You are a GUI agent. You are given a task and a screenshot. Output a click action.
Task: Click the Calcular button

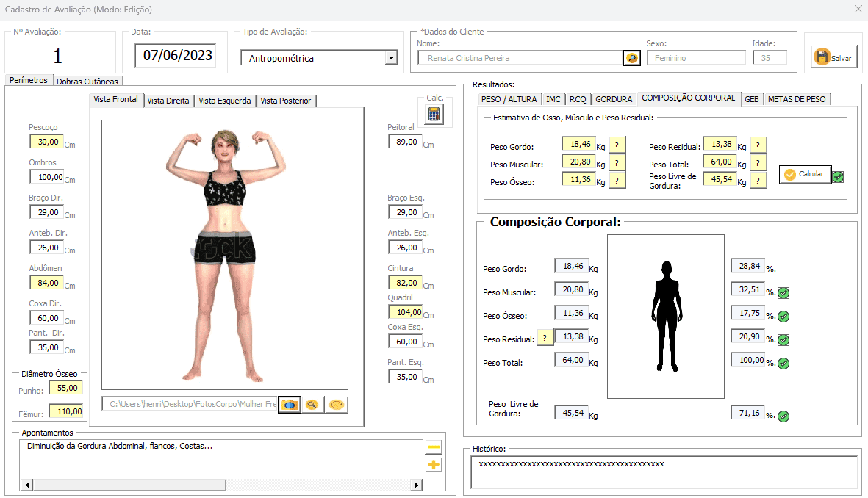(805, 175)
